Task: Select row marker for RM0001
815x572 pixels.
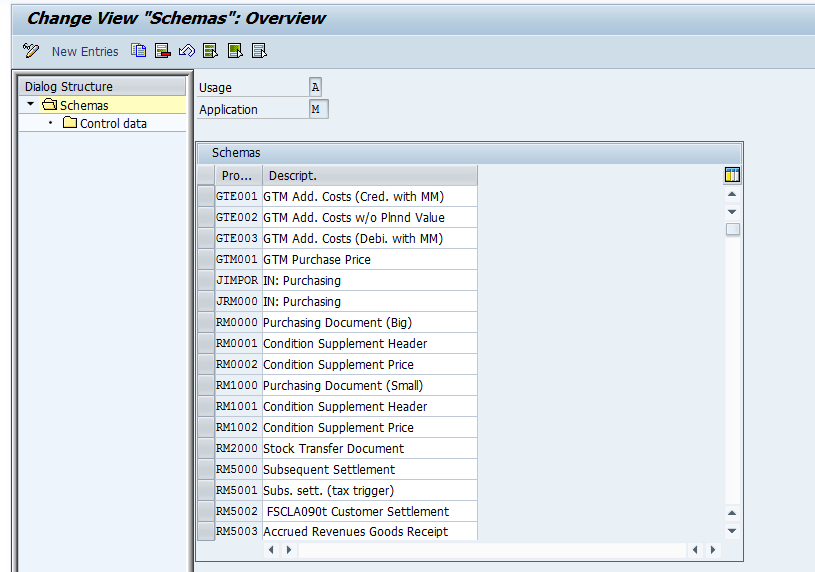Action: pos(206,343)
